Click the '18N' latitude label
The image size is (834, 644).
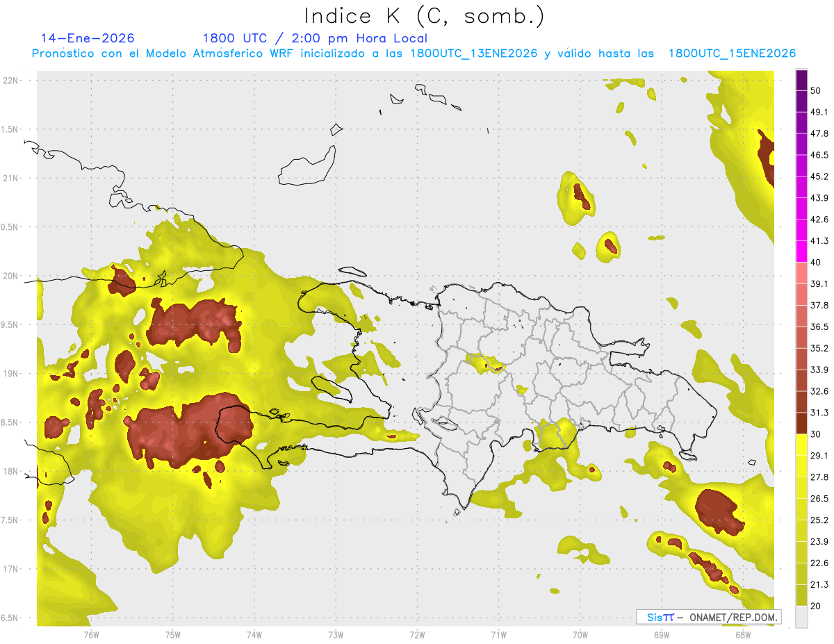pyautogui.click(x=10, y=471)
